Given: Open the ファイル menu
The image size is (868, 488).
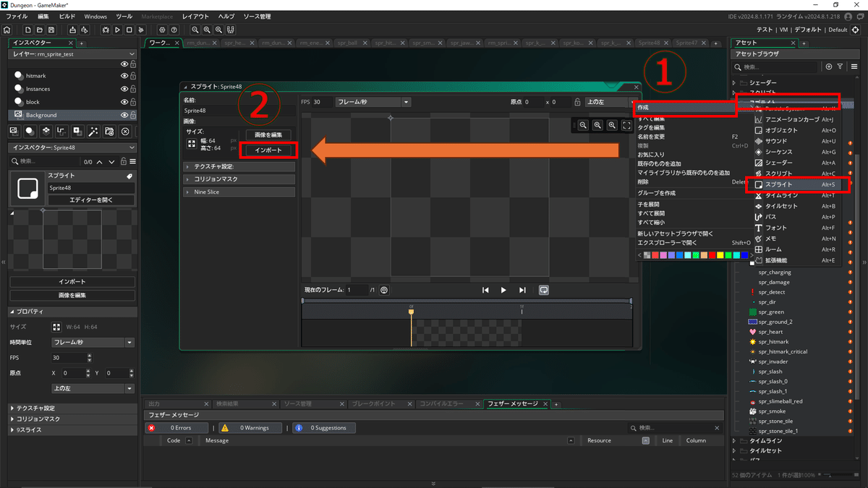Looking at the screenshot, I should tap(17, 16).
